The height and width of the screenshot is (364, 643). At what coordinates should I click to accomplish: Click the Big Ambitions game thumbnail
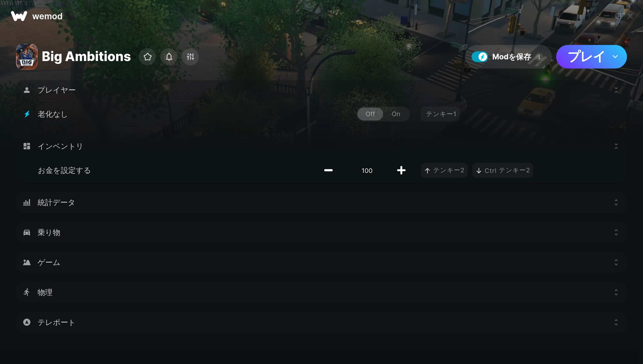[27, 57]
